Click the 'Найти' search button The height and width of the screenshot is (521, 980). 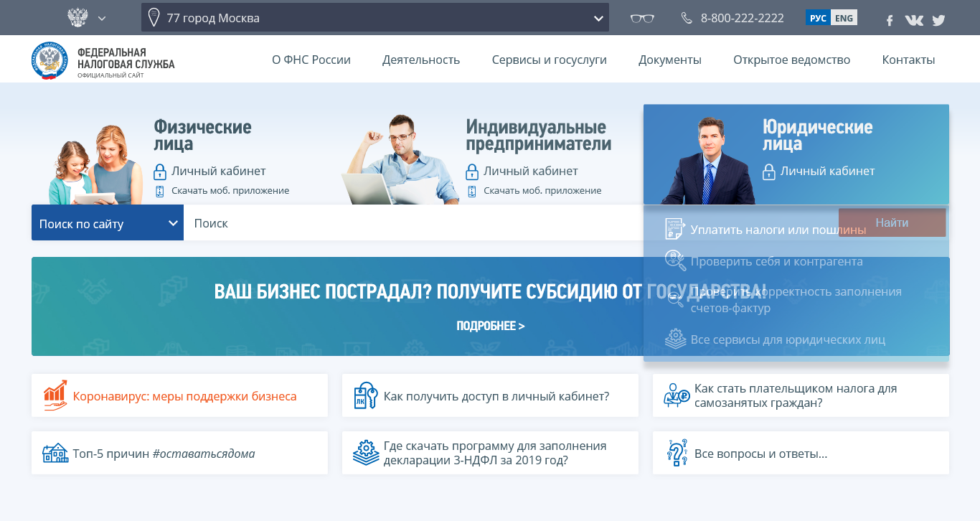pyautogui.click(x=892, y=222)
